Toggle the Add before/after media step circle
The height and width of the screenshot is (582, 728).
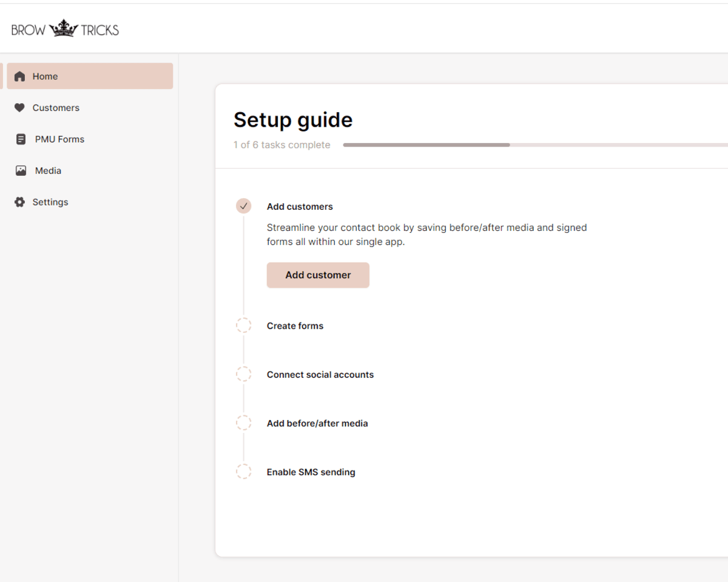(243, 423)
